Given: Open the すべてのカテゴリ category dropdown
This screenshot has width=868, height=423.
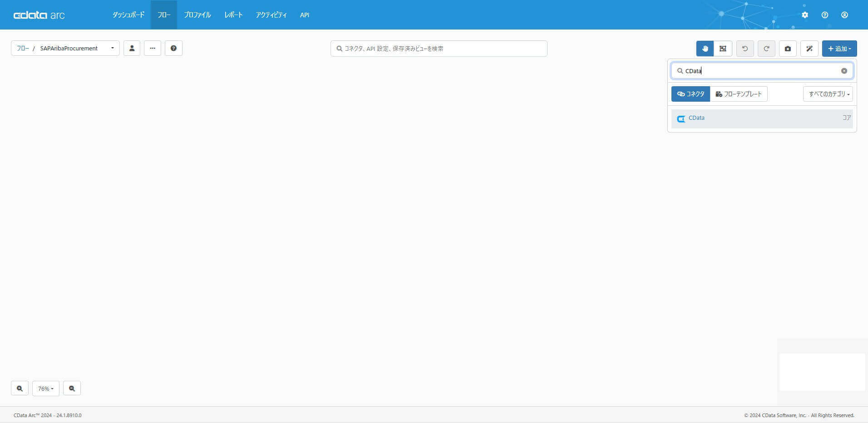Looking at the screenshot, I should click(x=828, y=94).
